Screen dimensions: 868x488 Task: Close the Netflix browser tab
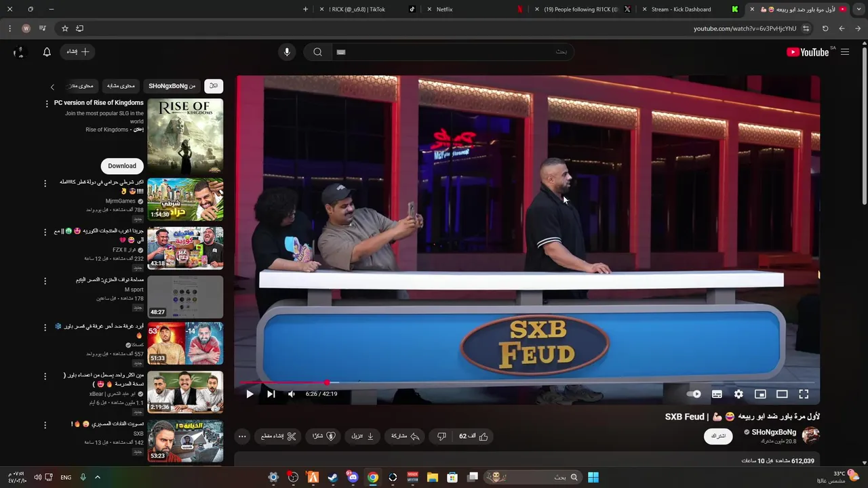(x=430, y=9)
